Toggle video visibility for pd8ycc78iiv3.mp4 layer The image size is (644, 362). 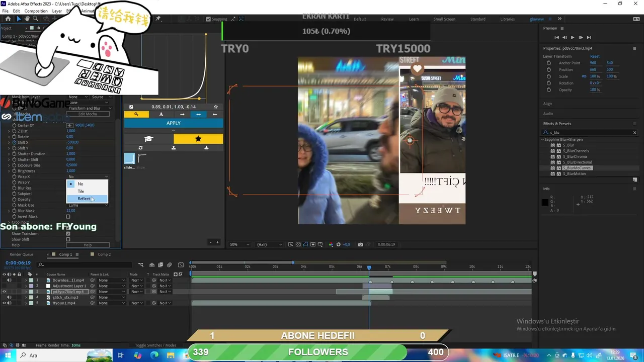click(4, 292)
